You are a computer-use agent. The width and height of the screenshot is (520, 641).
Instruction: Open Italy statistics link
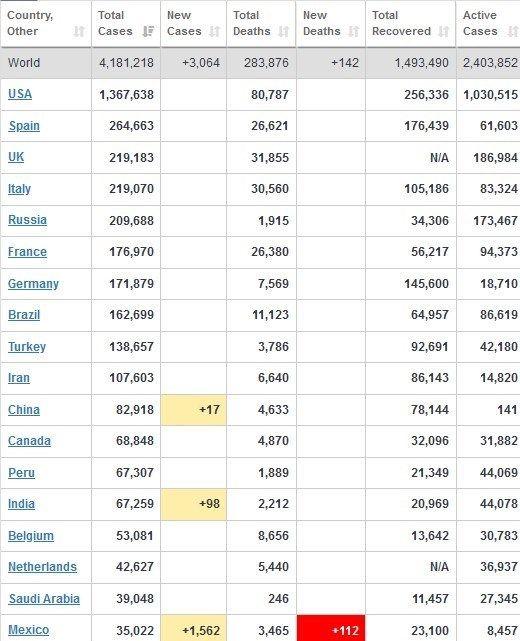point(19,189)
